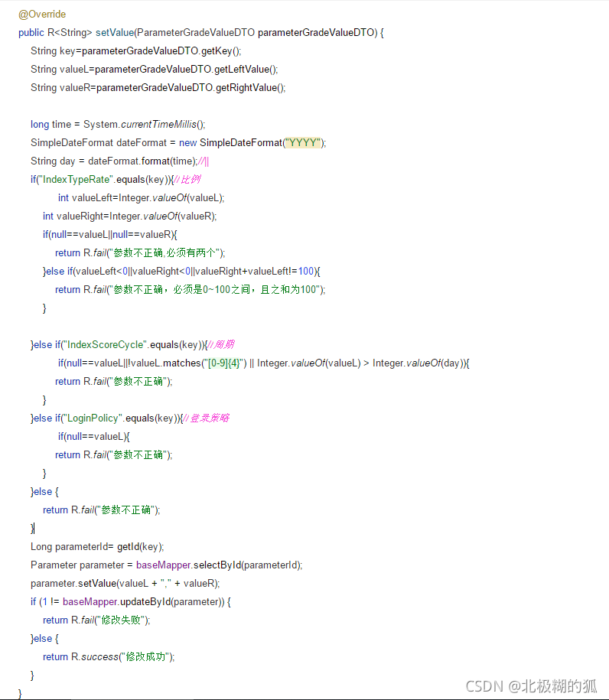Screen dimensions: 609x700
Task: Click the getRightValue() call line
Action: [158, 87]
